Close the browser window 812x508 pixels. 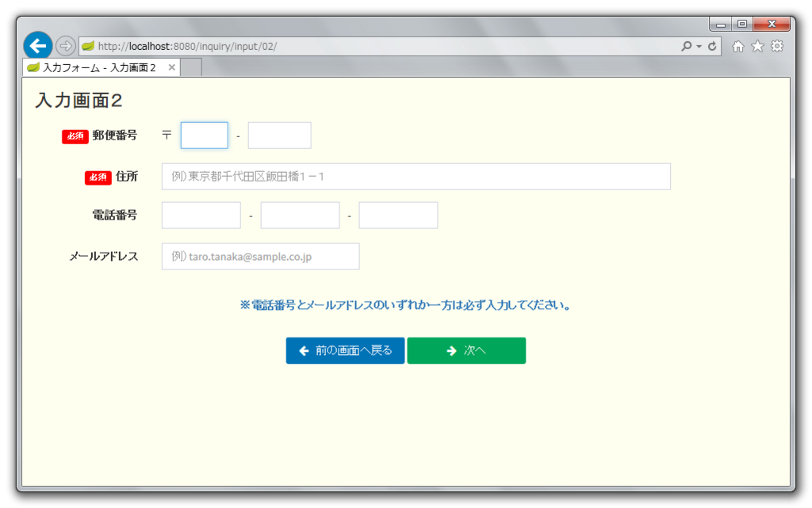772,24
